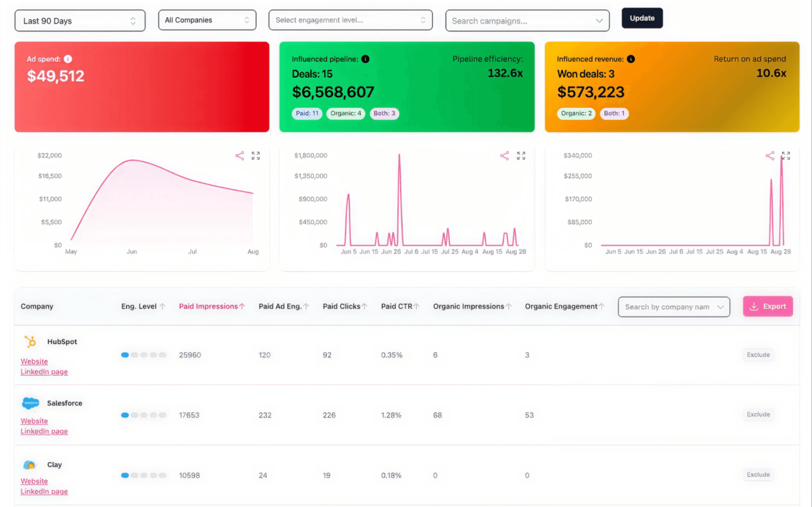Share the ad spend chart
Screen dimensions: 812x507
pyautogui.click(x=239, y=156)
